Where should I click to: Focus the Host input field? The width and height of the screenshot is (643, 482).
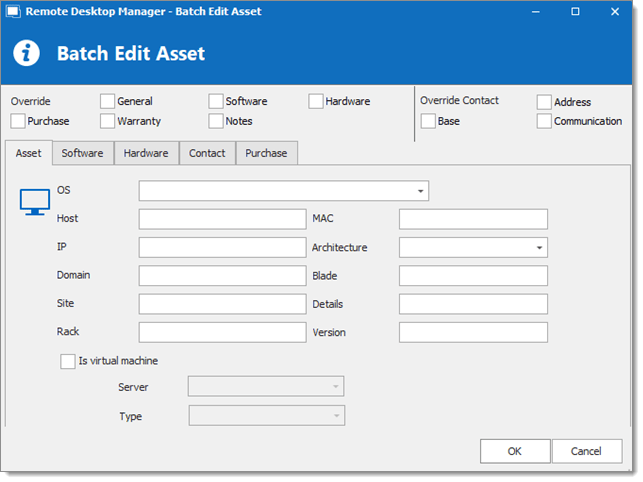222,219
